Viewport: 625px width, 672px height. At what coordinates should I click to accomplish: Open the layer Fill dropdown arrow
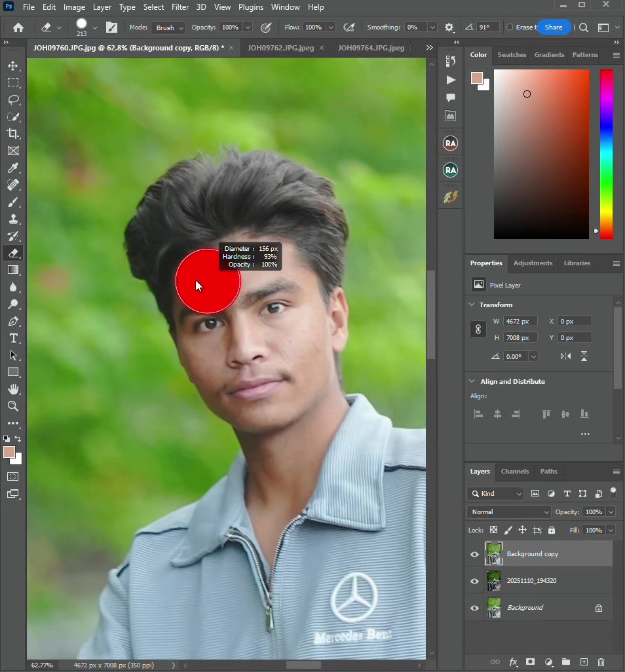(611, 530)
